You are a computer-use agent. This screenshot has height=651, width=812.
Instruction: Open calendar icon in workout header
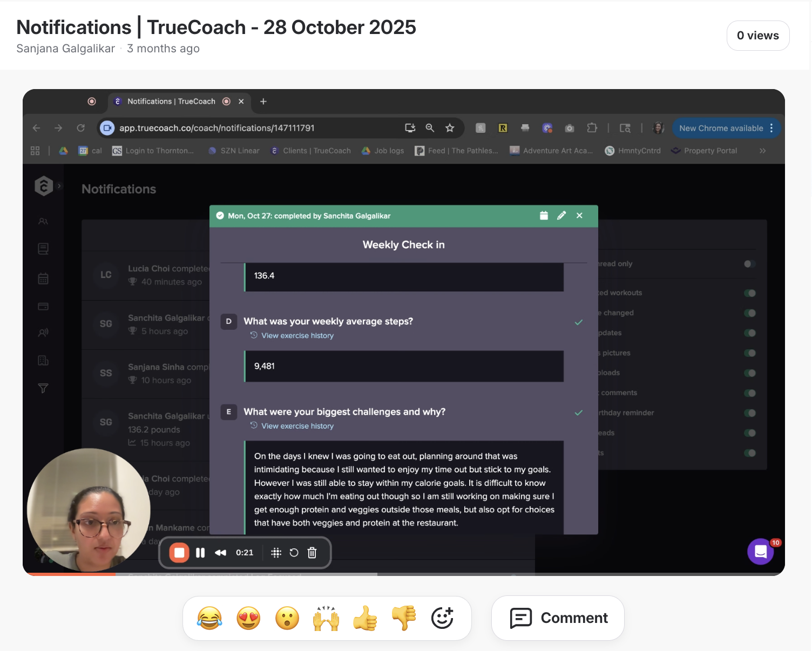[x=544, y=215]
